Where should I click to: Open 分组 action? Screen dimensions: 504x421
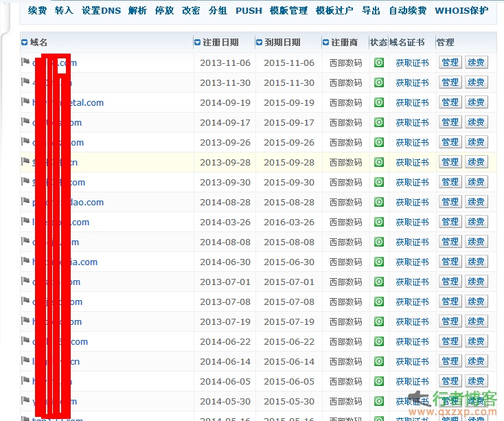[x=218, y=10]
